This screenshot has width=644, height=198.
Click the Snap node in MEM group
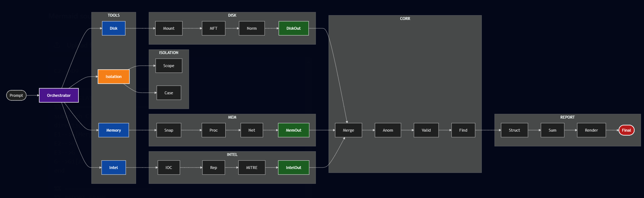pyautogui.click(x=169, y=130)
